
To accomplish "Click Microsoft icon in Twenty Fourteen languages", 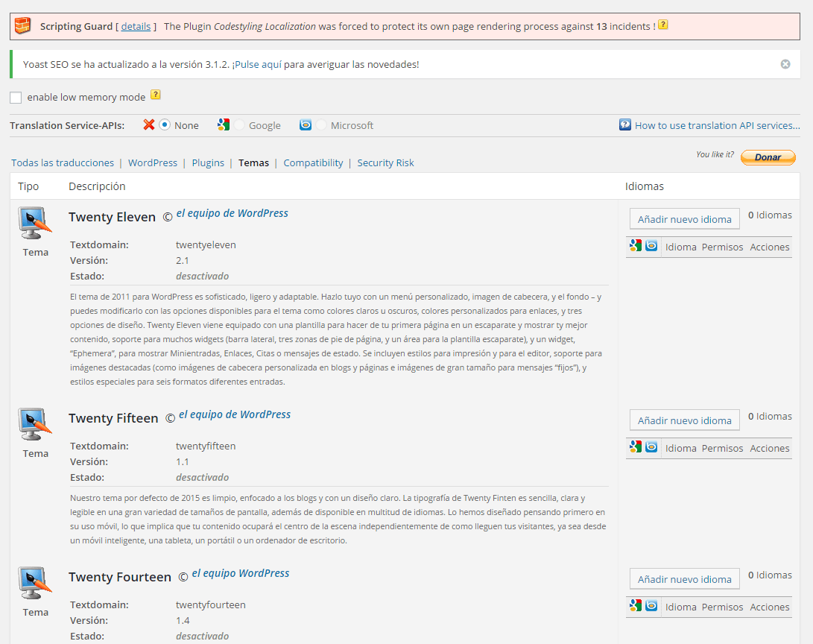I will 651,605.
